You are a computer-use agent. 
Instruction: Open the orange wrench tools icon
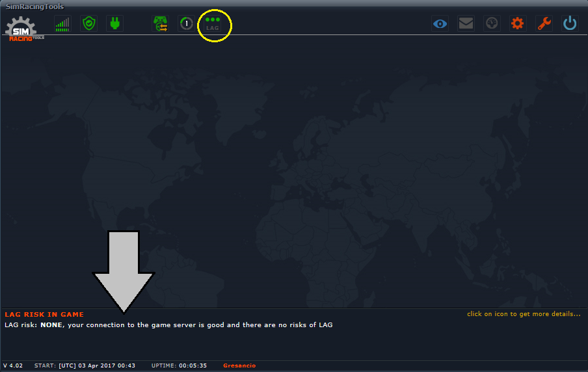coord(544,23)
